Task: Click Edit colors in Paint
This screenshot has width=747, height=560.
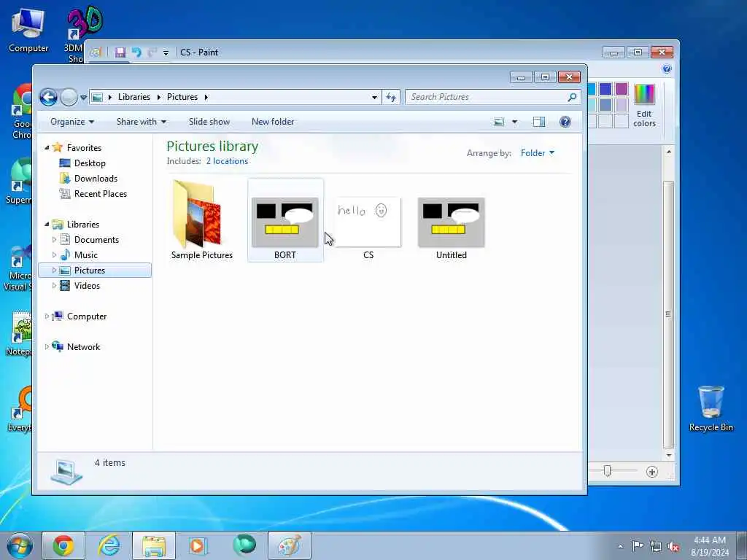Action: point(644,105)
